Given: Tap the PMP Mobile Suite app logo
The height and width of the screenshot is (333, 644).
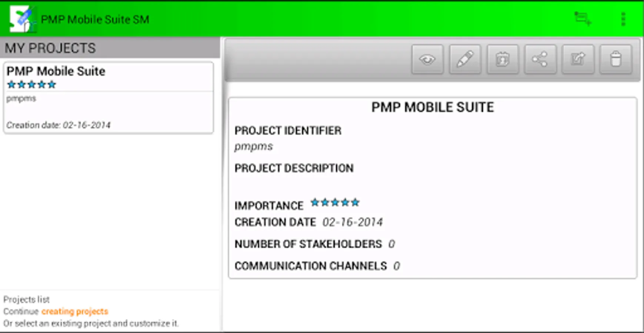Looking at the screenshot, I should [22, 19].
